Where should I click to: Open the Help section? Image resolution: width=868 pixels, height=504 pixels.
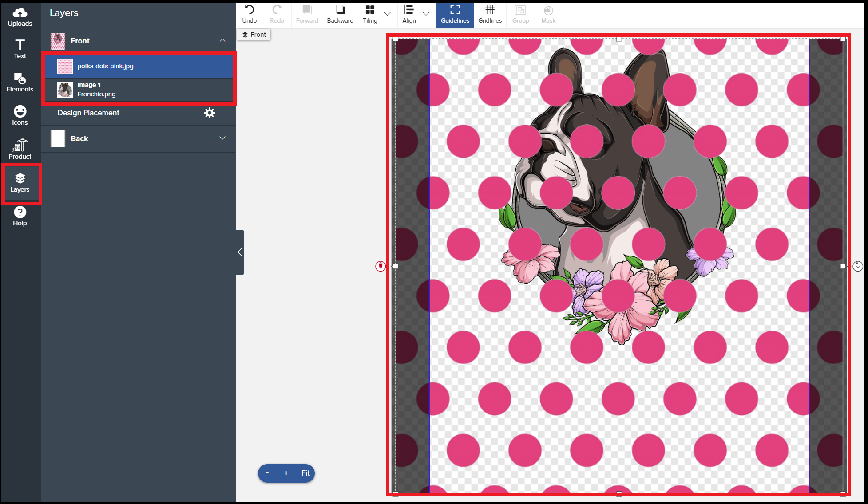click(20, 217)
